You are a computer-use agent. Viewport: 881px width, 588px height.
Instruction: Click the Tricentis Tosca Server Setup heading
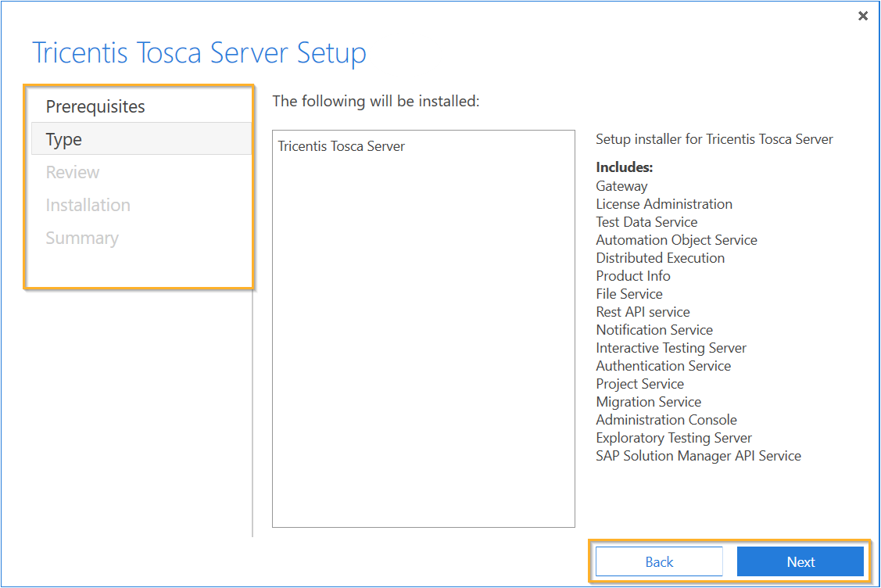pos(199,53)
